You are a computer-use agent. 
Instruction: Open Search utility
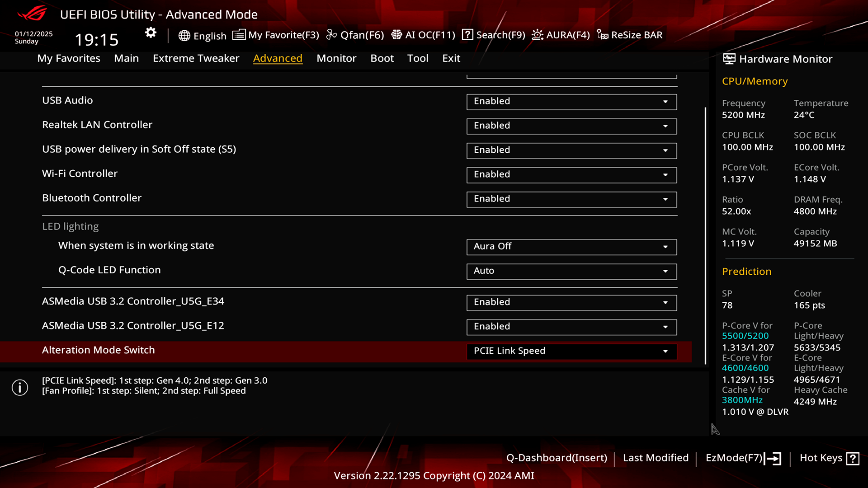coord(494,34)
